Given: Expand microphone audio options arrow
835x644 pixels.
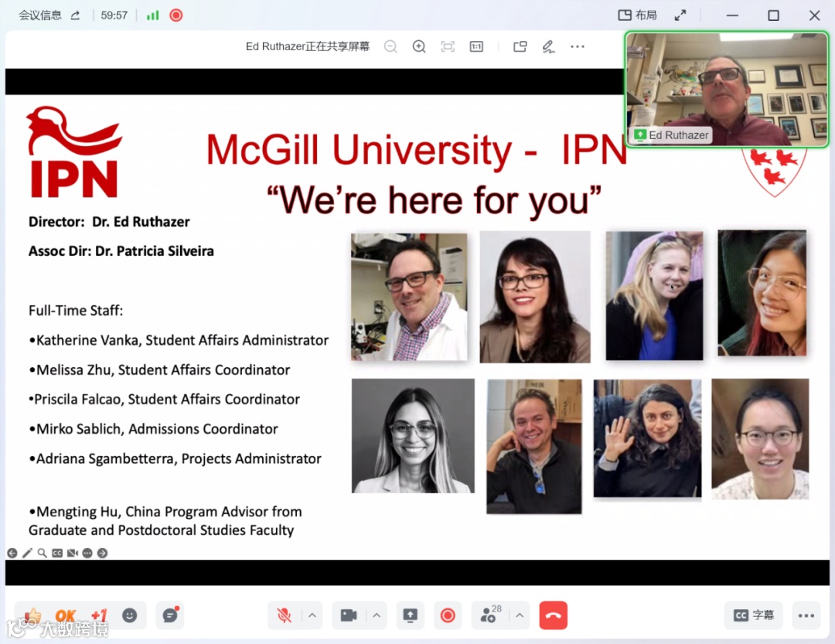Looking at the screenshot, I should click(x=312, y=615).
